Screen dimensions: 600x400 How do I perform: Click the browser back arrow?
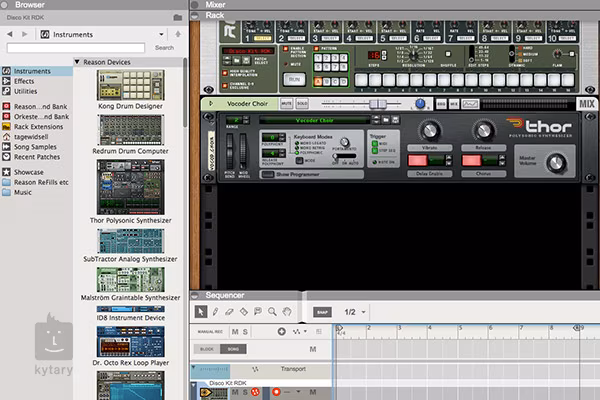click(10, 34)
